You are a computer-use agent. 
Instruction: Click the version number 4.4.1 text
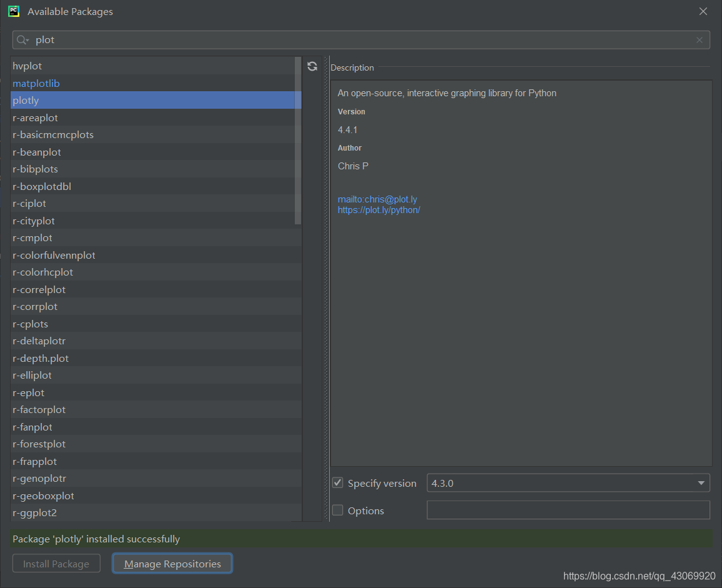(348, 130)
